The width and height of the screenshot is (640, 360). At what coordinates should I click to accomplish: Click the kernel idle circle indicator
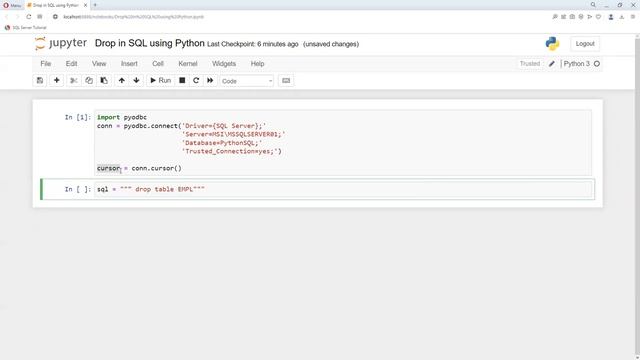point(597,64)
